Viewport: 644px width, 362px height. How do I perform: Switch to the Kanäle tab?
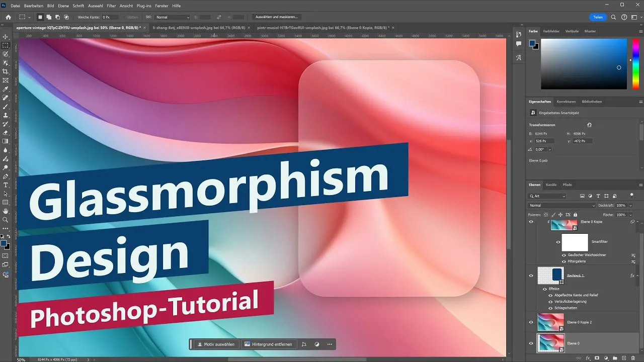(x=551, y=185)
